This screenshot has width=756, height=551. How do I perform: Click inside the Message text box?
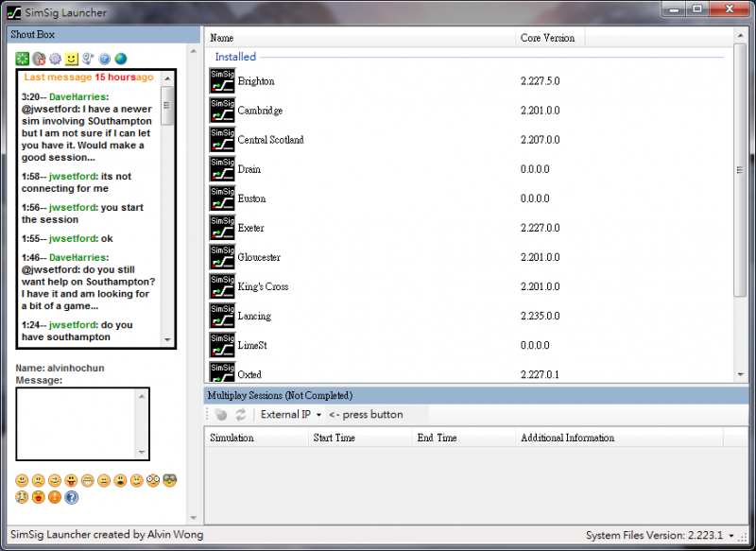77,424
